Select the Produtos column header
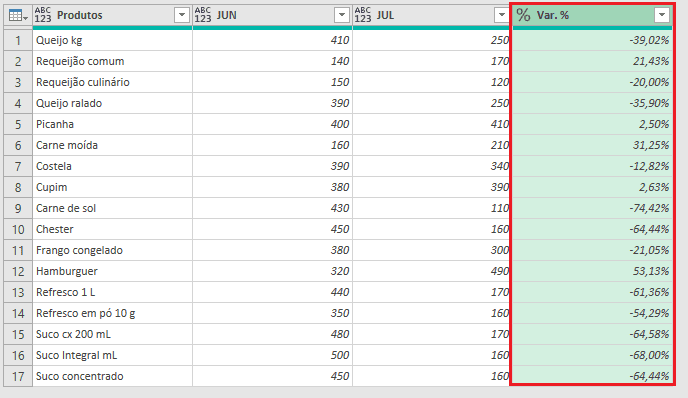This screenshot has width=688, height=398. point(112,15)
